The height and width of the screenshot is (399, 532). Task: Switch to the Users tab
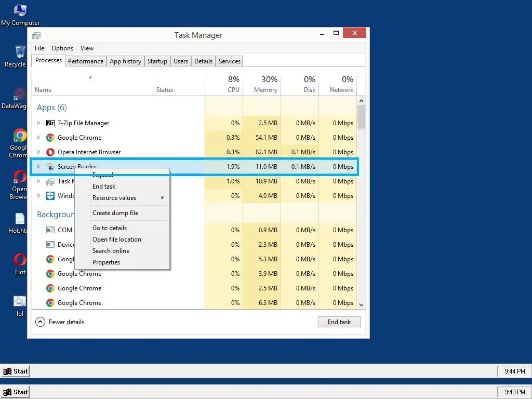(181, 61)
